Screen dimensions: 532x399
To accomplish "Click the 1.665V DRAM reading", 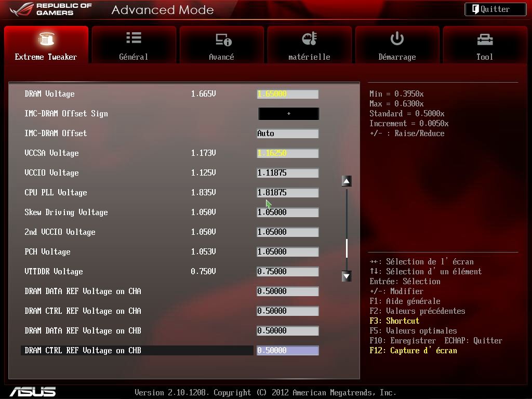I will coord(203,94).
